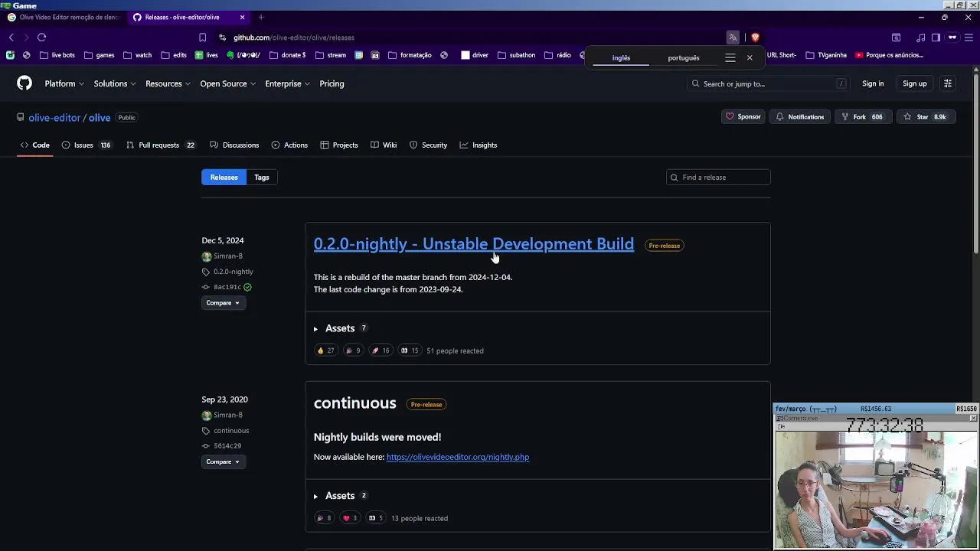
Task: Select inglês in translation popup
Action: click(x=621, y=58)
